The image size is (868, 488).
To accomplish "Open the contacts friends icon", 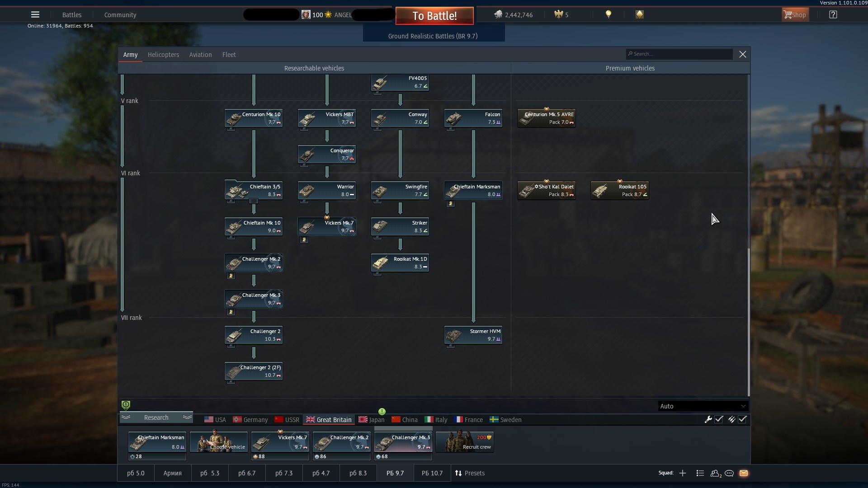I will click(x=715, y=473).
